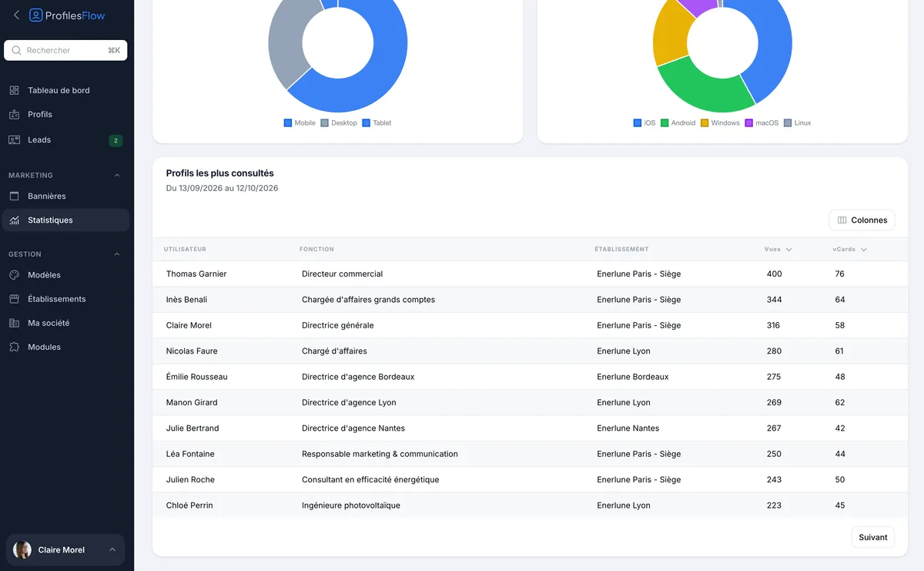Click the Directeur commercial function cell

coord(342,274)
